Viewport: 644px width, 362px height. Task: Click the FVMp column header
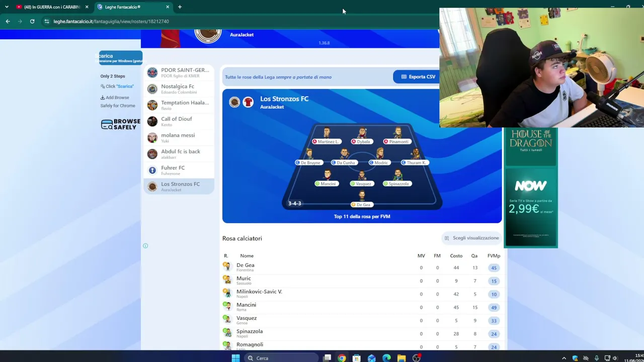click(x=494, y=256)
